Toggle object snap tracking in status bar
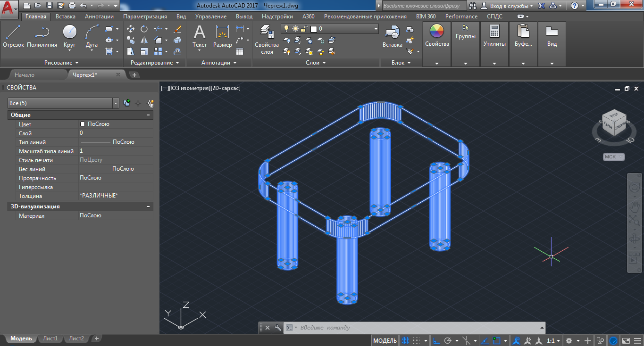The image size is (644, 346). tap(485, 340)
